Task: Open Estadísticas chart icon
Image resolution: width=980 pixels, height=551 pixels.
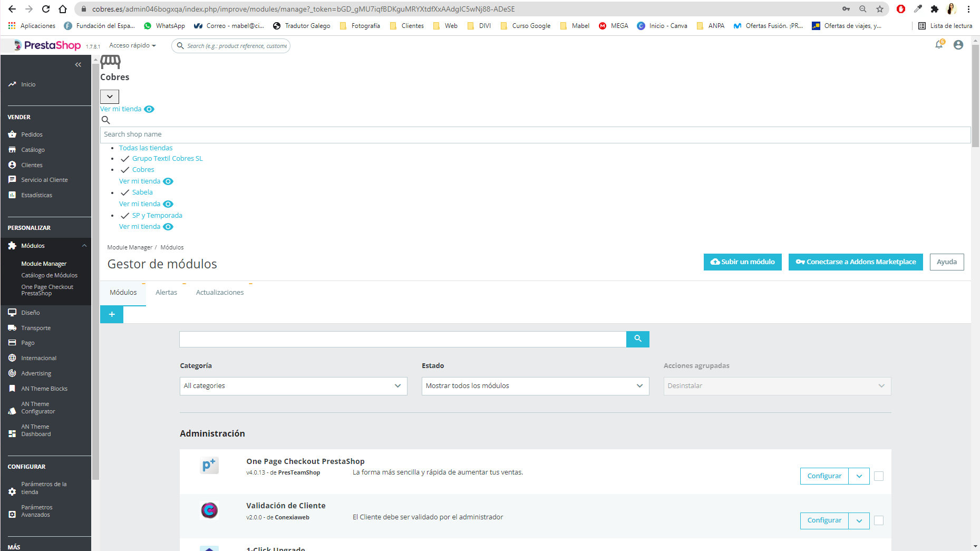Action: tap(12, 195)
